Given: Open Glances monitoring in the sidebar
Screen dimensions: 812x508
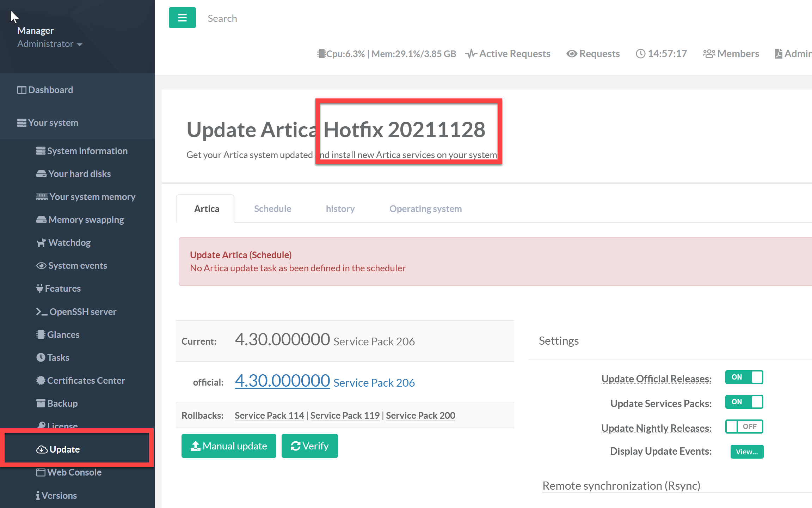Looking at the screenshot, I should pos(63,334).
